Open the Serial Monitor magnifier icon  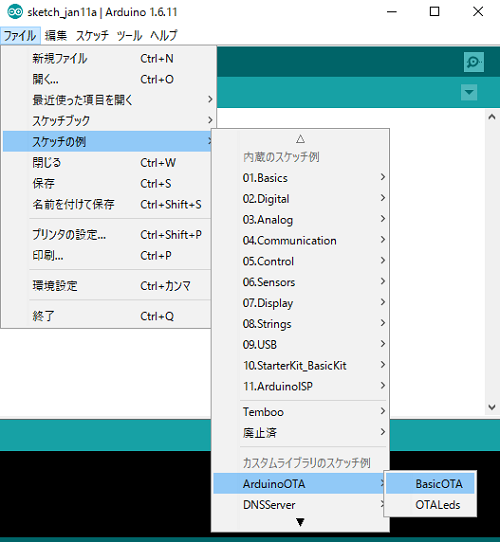click(x=474, y=62)
